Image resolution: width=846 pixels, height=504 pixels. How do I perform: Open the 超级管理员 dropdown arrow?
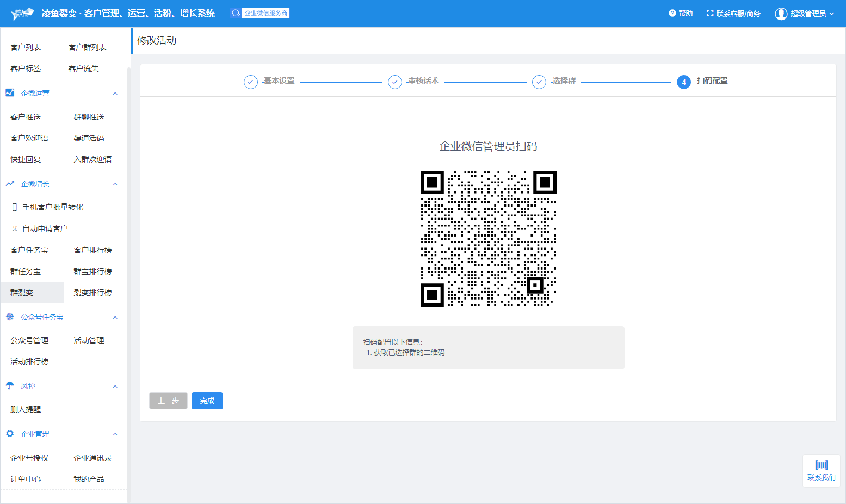pyautogui.click(x=831, y=14)
